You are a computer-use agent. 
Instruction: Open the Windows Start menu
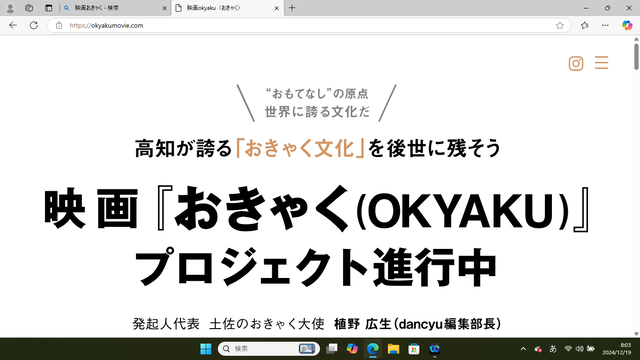[x=206, y=349]
